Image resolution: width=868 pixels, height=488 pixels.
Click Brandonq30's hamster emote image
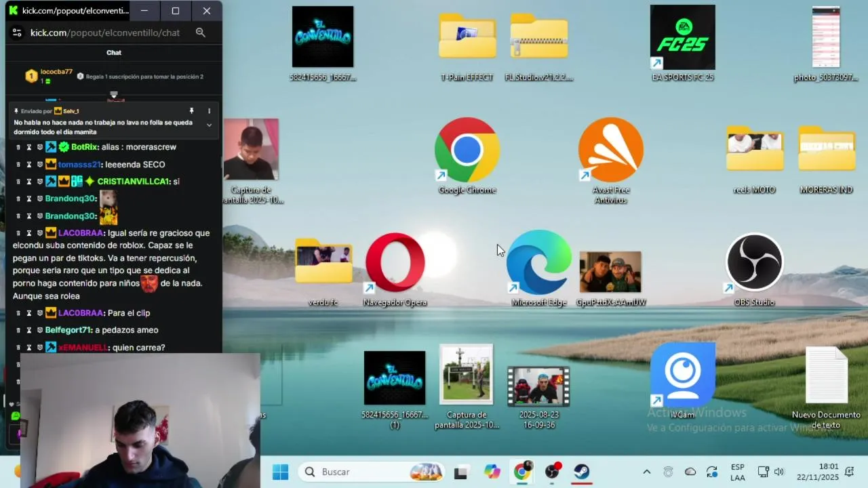point(108,199)
